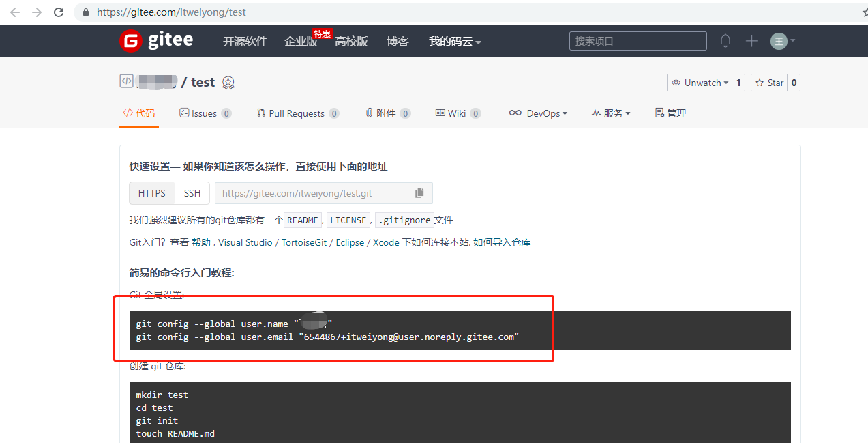Open 高校版 in the navigation
Image resolution: width=868 pixels, height=443 pixels.
point(351,42)
